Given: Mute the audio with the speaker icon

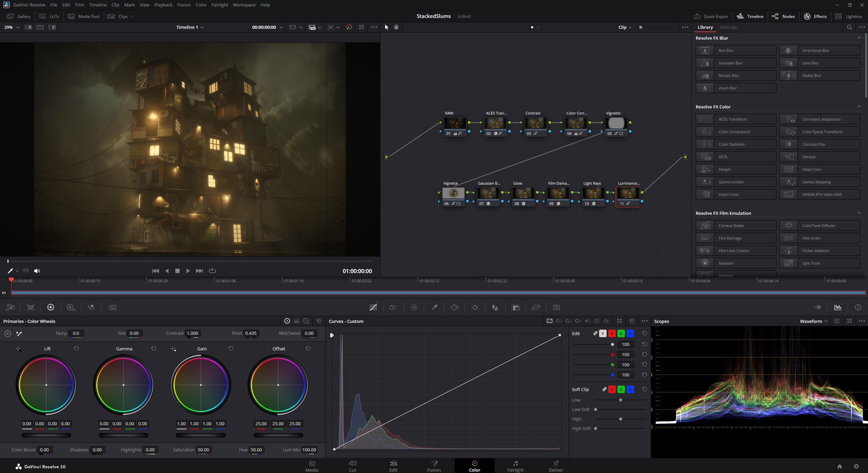Looking at the screenshot, I should tap(37, 271).
